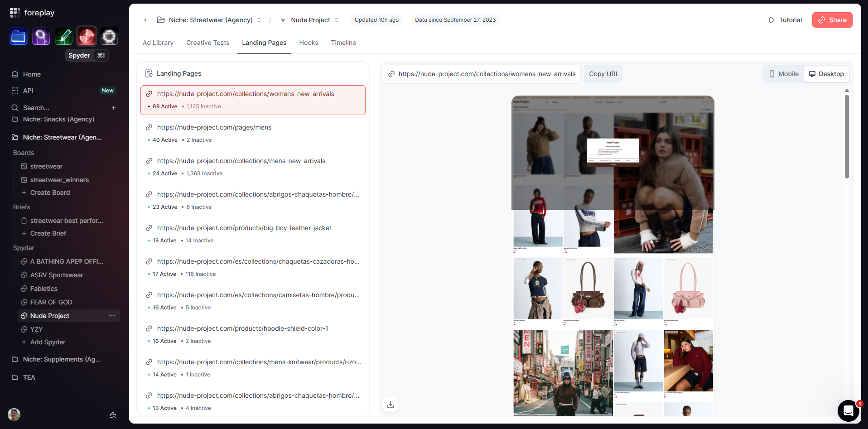Click the landing page preview screenshot
Screen dimensions: 868x429
click(613, 256)
